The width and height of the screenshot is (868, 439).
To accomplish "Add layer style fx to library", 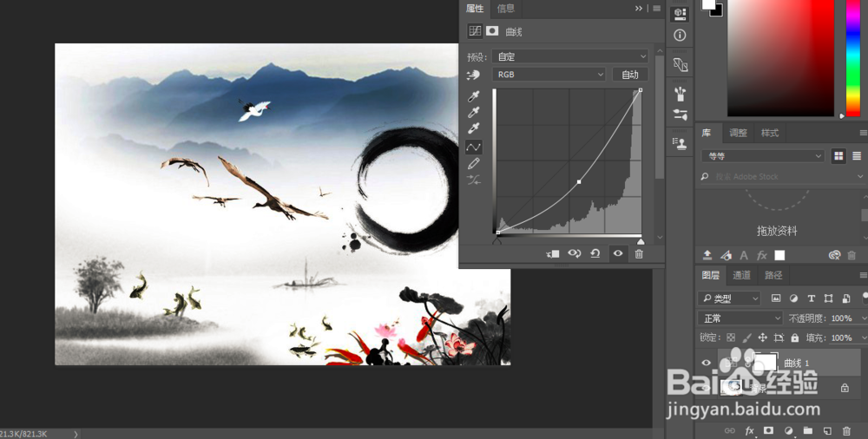I will 762,255.
